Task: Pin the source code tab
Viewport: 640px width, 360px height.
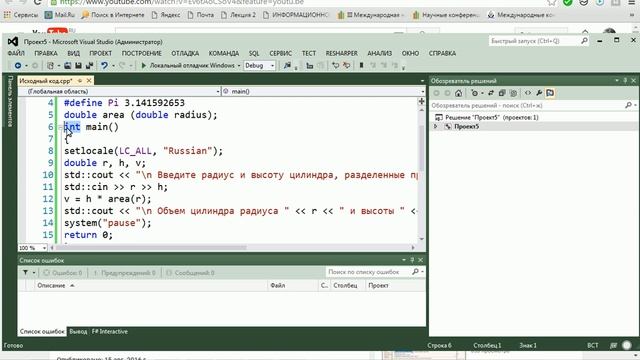Action: click(x=80, y=81)
